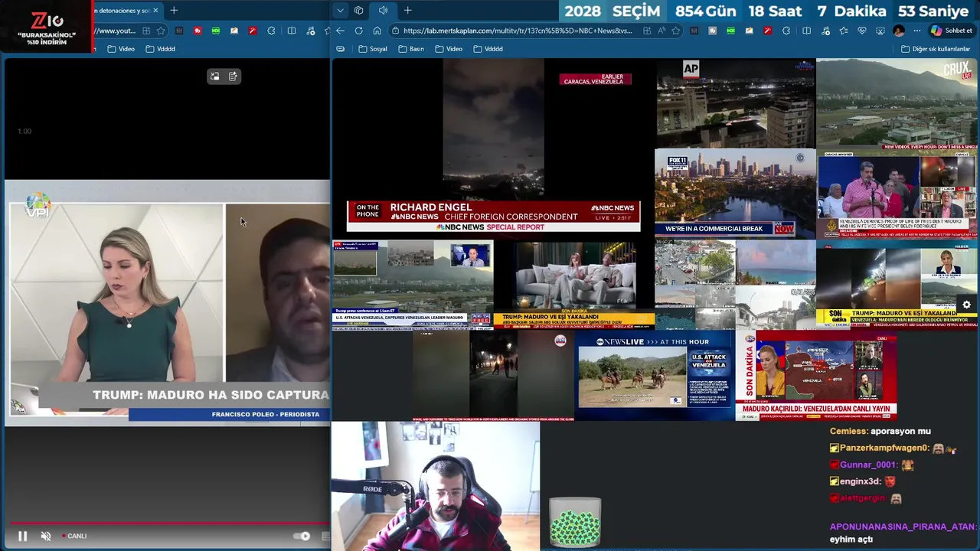Viewport: 980px width, 551px height.
Task: Select the CRUX live stream tile
Action: click(897, 103)
